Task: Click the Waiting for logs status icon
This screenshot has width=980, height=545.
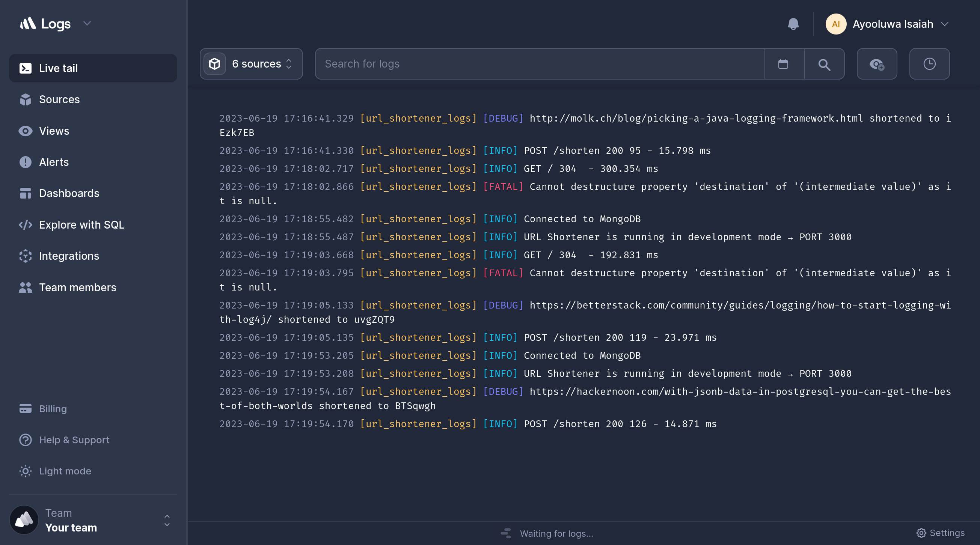Action: (x=506, y=533)
